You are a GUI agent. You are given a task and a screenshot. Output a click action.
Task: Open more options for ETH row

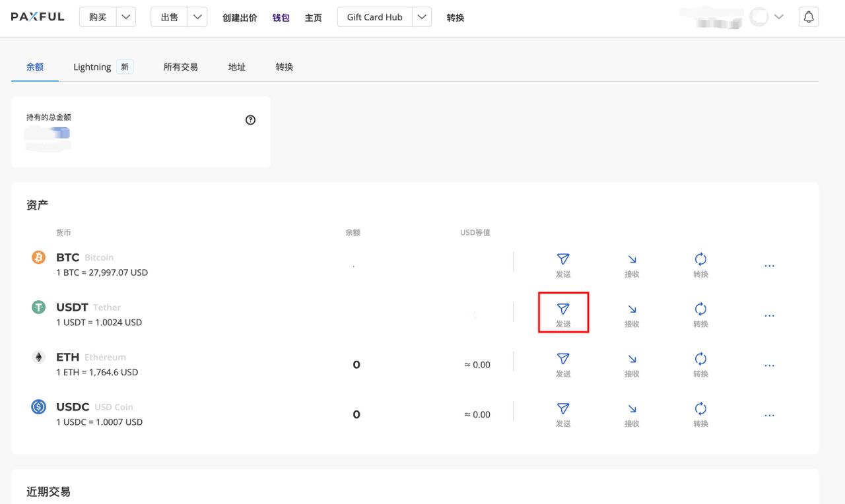click(769, 365)
